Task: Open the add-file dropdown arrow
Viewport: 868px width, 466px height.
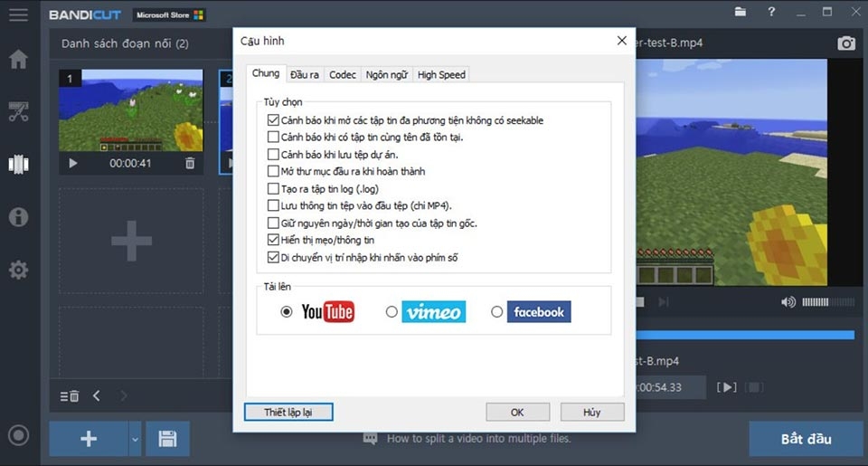Action: (x=135, y=438)
